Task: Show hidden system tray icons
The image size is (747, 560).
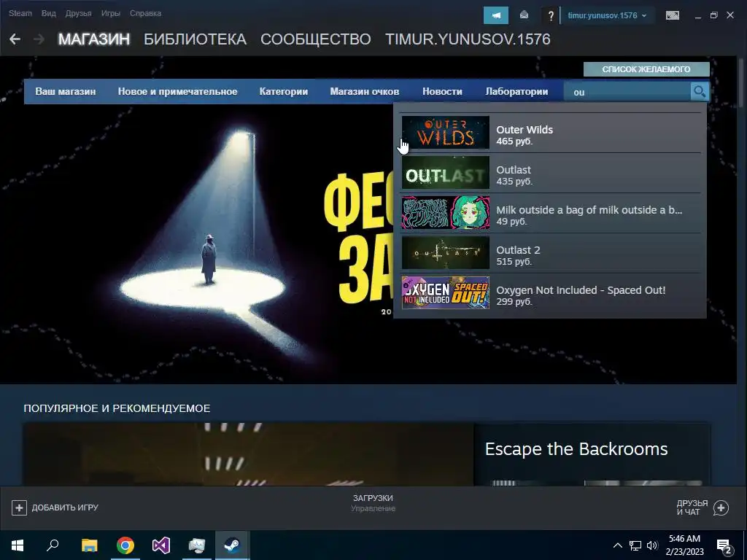Action: (617, 545)
